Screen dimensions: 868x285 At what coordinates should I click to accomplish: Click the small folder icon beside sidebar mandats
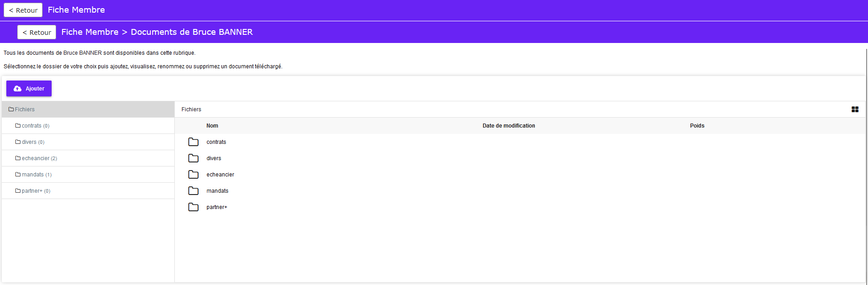(x=18, y=175)
